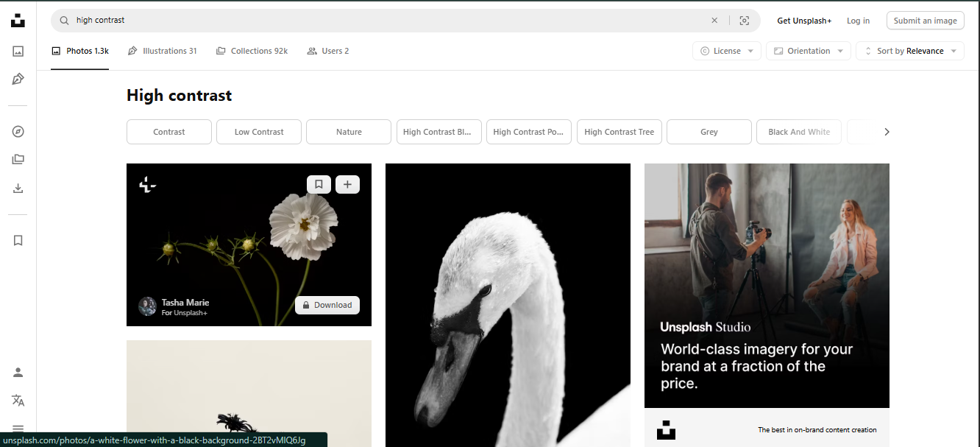980x447 pixels.
Task: Clear the search field with the X
Action: (x=714, y=20)
